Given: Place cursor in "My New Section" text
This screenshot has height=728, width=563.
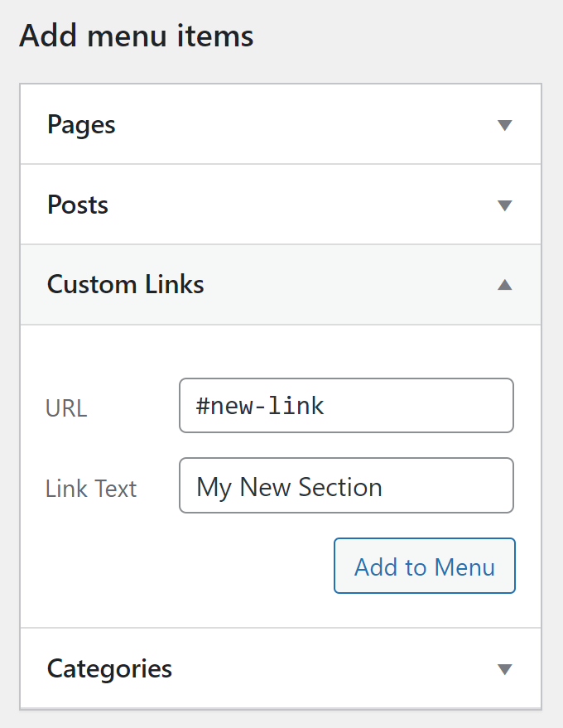Looking at the screenshot, I should click(289, 486).
